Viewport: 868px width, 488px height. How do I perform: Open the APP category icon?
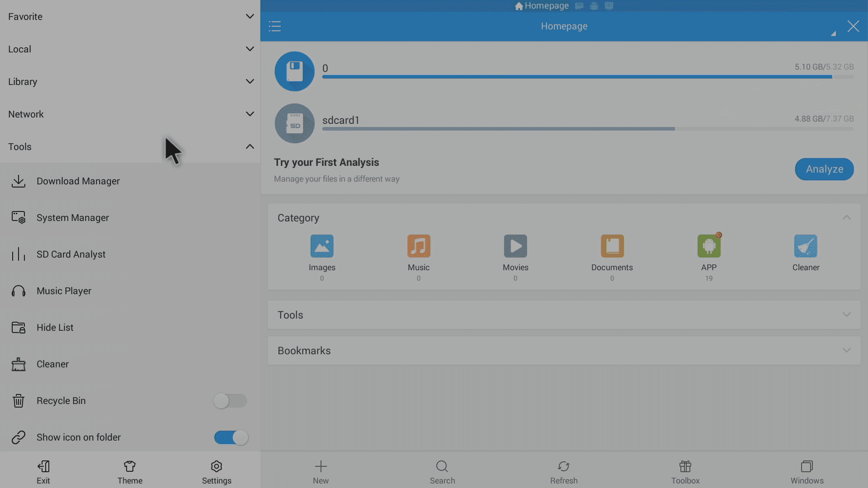tap(709, 246)
